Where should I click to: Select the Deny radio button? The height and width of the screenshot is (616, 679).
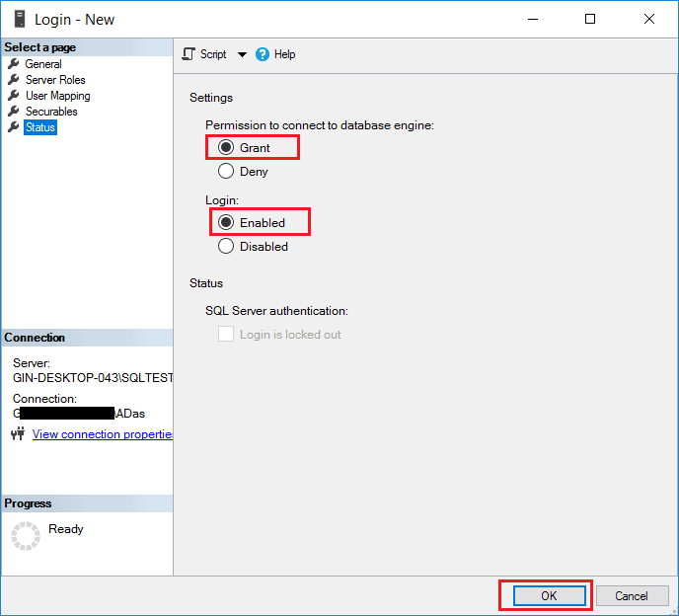pos(226,171)
